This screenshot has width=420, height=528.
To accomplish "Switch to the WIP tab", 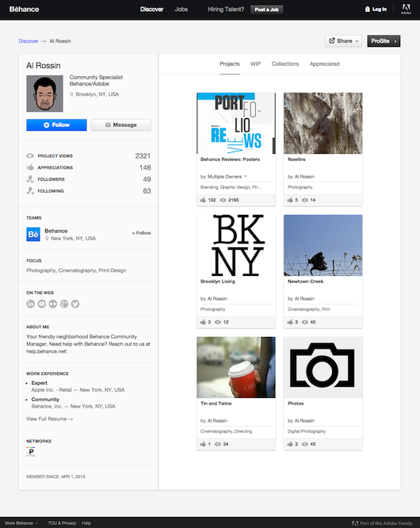I will 255,64.
